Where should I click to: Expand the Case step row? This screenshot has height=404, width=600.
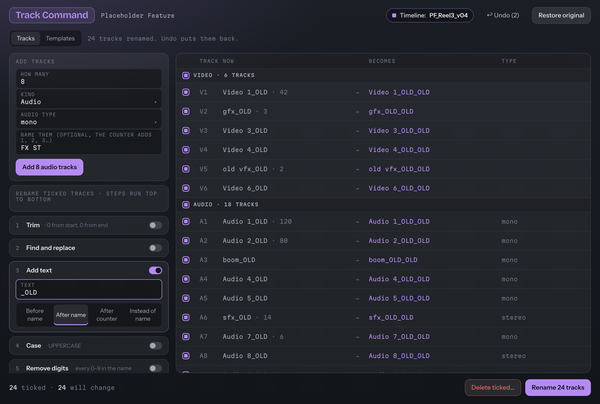(89, 346)
